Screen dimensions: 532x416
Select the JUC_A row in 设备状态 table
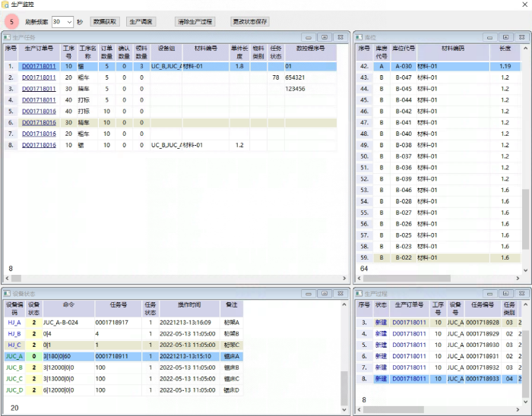click(x=14, y=355)
